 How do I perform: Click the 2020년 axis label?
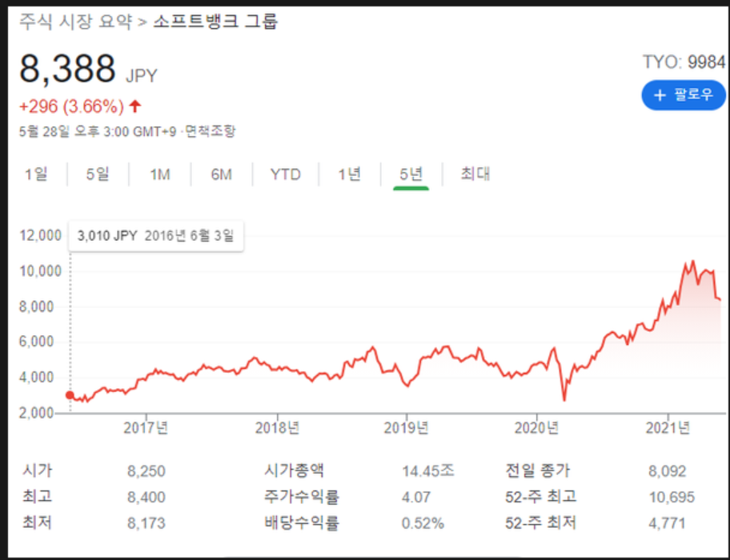tap(536, 428)
